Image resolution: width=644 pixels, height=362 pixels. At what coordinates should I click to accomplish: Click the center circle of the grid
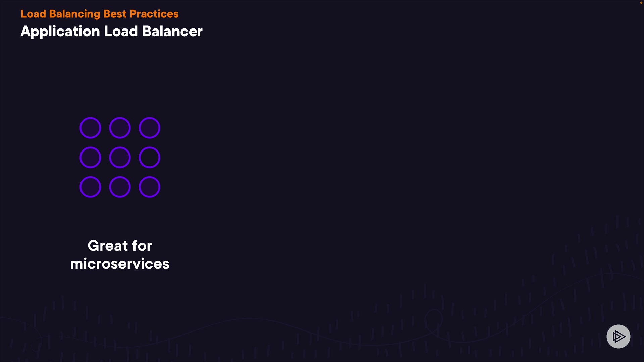[x=120, y=157]
